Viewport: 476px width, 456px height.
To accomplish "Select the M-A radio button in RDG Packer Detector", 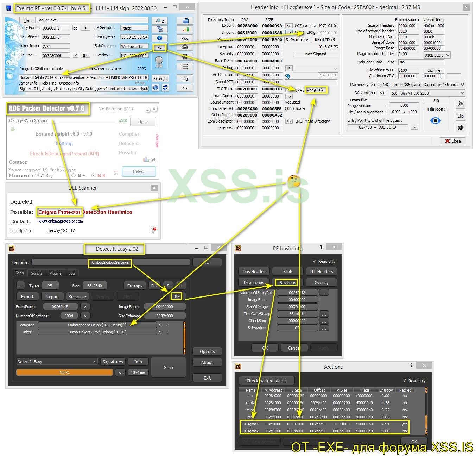I will tap(74, 175).
